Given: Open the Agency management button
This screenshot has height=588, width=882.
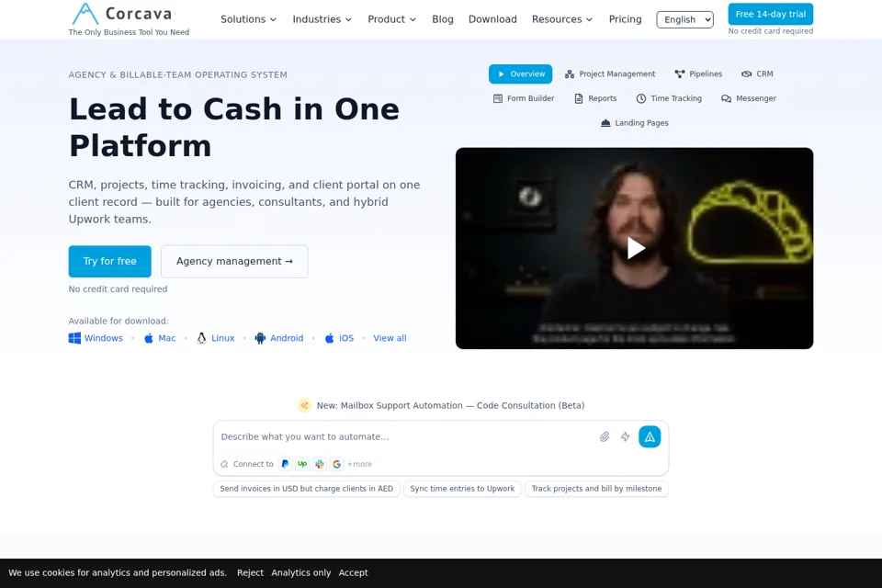Looking at the screenshot, I should [x=234, y=261].
